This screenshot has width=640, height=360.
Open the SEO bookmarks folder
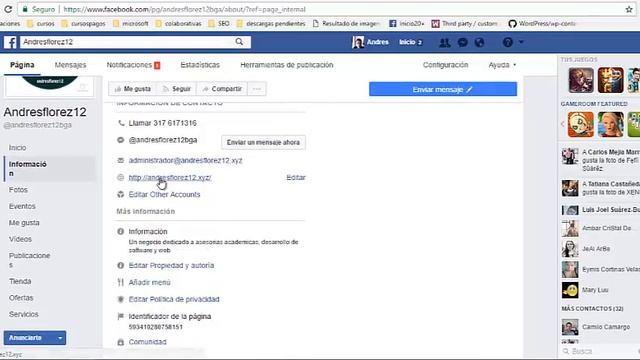pyautogui.click(x=219, y=24)
